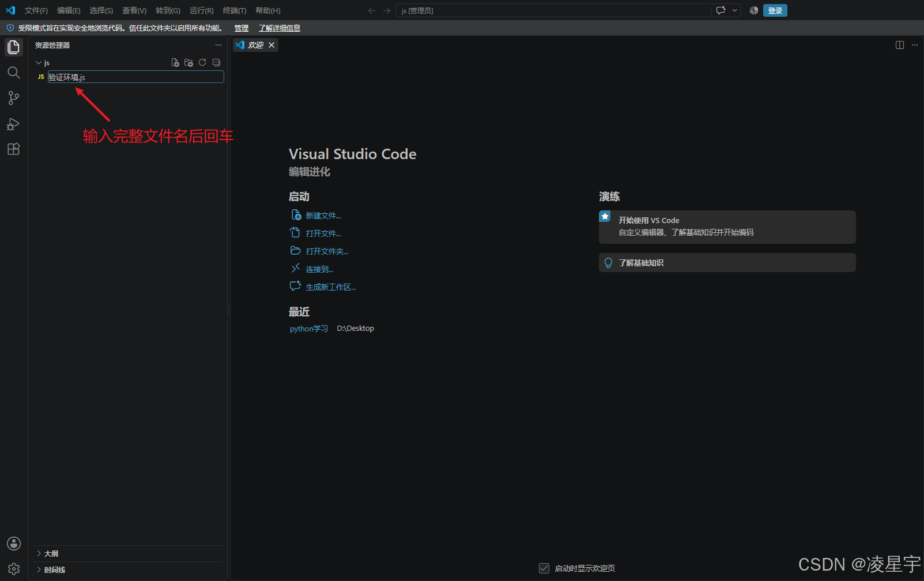Image resolution: width=924 pixels, height=581 pixels.
Task: Click 管理 in restricted mode banner
Action: (x=242, y=28)
